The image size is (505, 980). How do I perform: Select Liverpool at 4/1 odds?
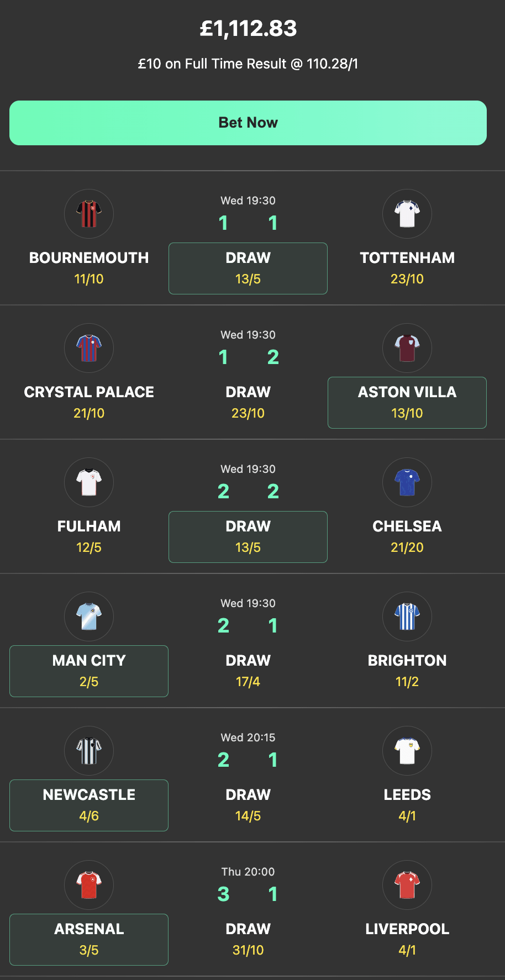click(407, 940)
